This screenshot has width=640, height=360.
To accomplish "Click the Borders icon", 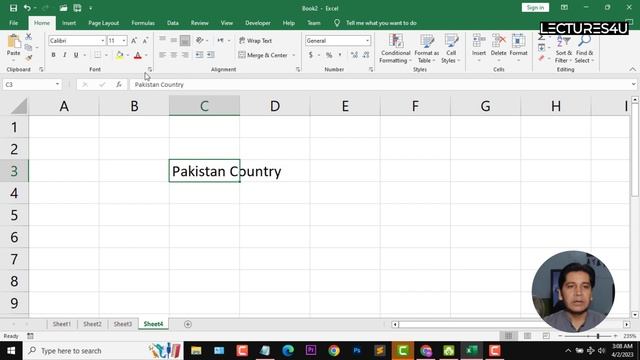I will pyautogui.click(x=98, y=55).
